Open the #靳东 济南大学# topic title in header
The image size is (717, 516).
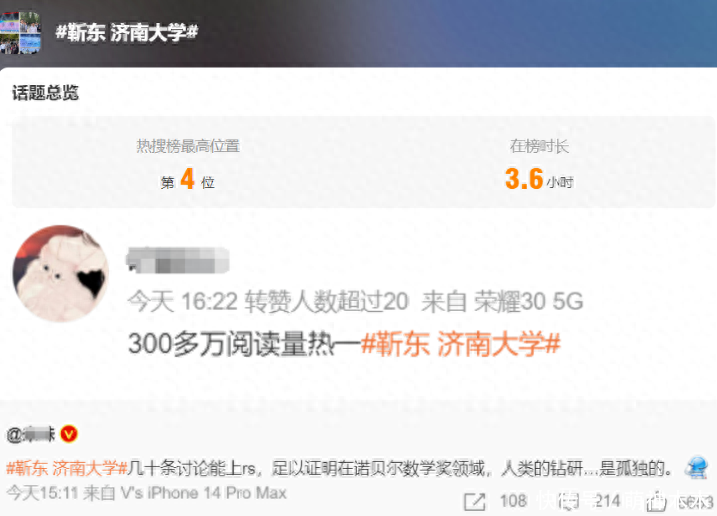[127, 32]
